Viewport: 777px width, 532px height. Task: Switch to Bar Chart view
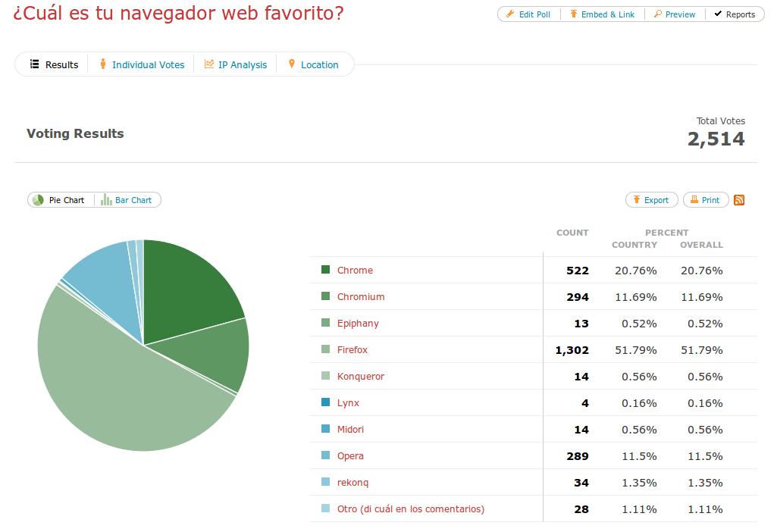coord(128,200)
